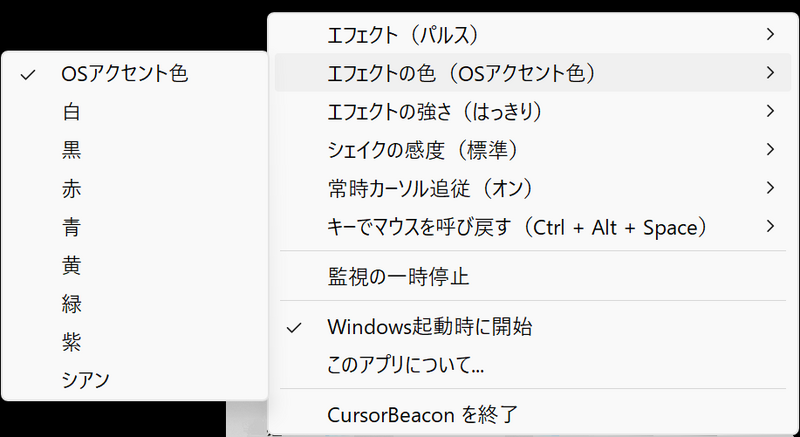Choose 赤 as effect color
Screen dimensions: 800x437
coord(135,189)
